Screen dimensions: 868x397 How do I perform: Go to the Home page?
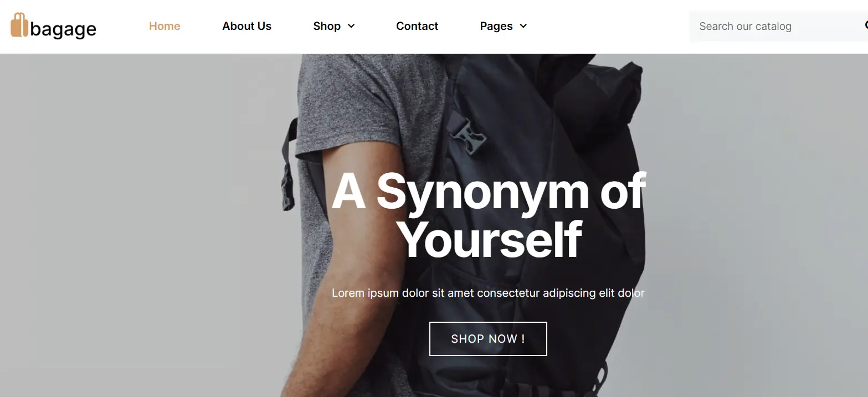[165, 26]
